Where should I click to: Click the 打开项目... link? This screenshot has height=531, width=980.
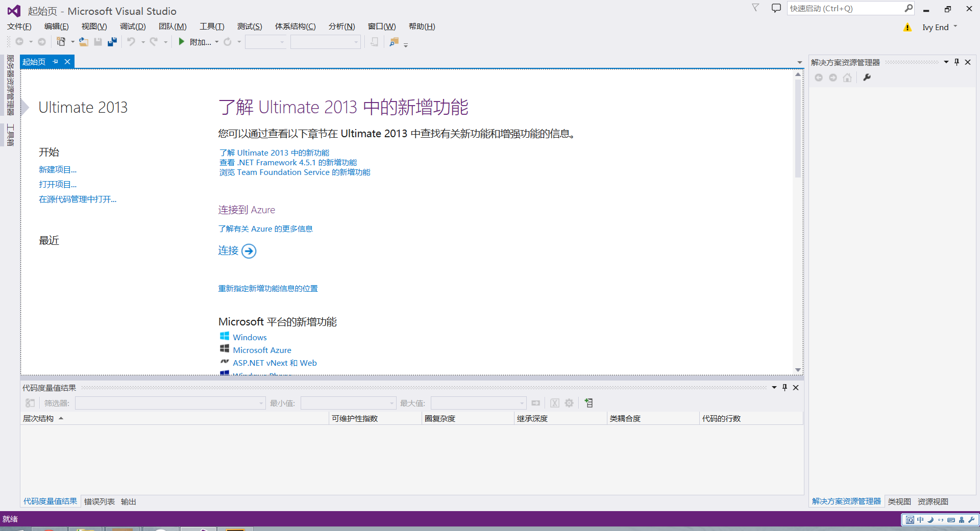(x=58, y=185)
